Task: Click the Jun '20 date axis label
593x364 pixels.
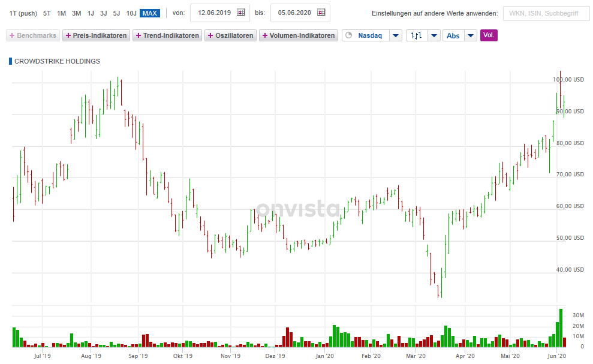Action: pos(556,356)
